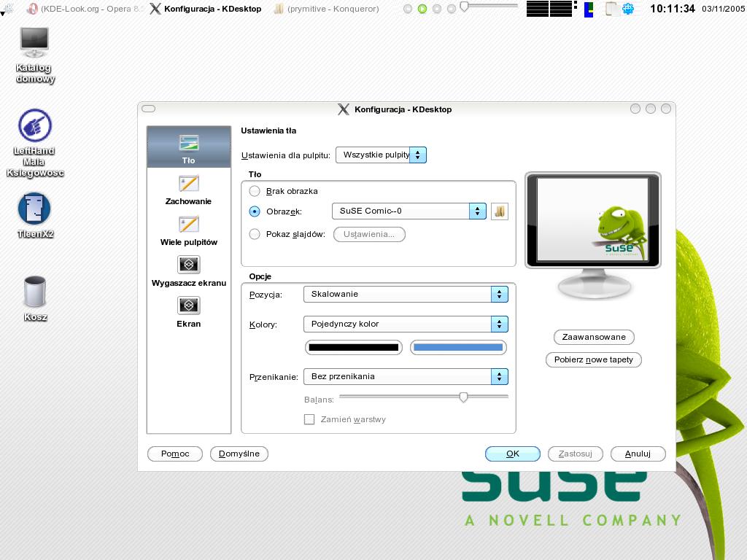Open the Ekran section icon
Image resolution: width=747 pixels, height=560 pixels.
click(x=189, y=306)
